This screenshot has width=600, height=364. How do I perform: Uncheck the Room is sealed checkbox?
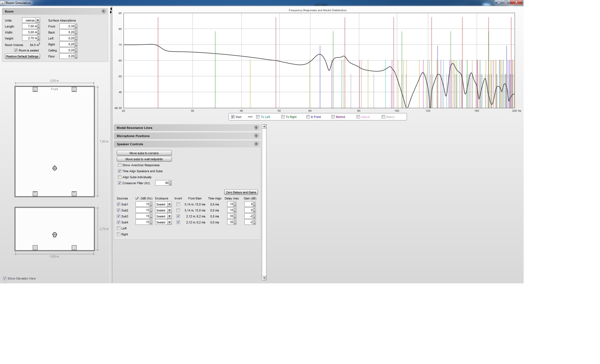pyautogui.click(x=16, y=50)
